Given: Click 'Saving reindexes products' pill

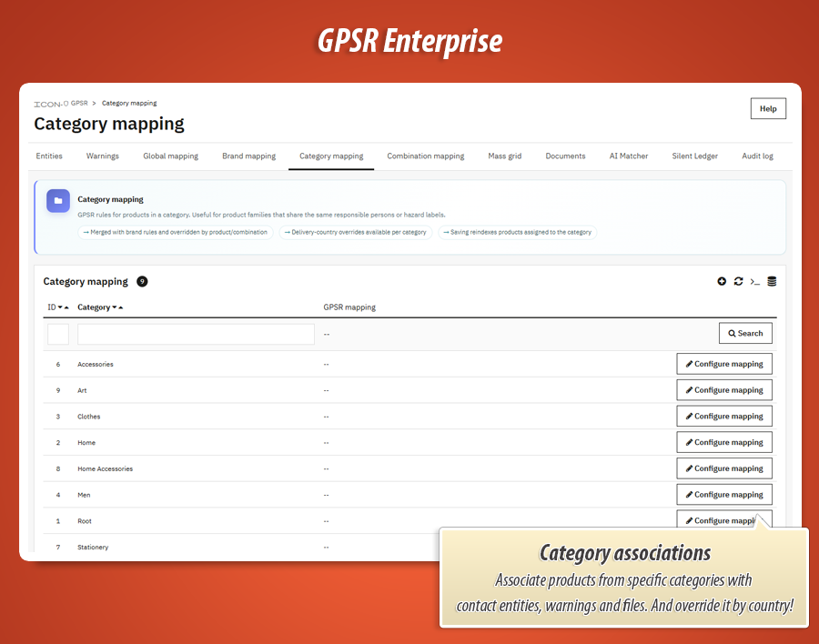Looking at the screenshot, I should 518,233.
